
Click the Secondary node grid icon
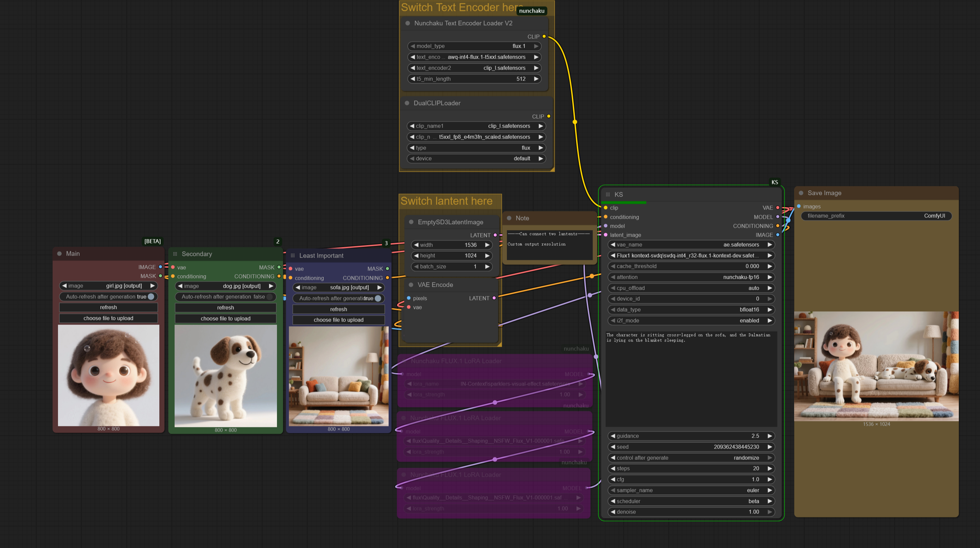pos(175,254)
